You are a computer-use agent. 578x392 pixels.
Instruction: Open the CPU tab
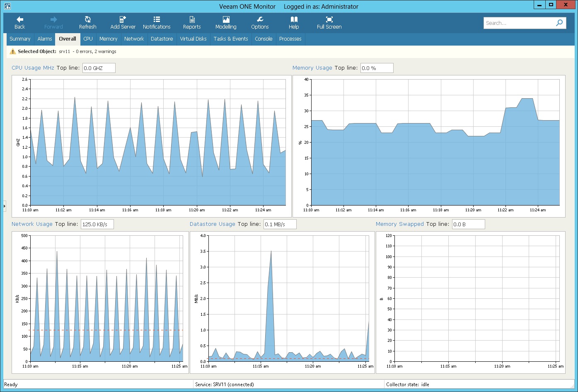pos(88,39)
